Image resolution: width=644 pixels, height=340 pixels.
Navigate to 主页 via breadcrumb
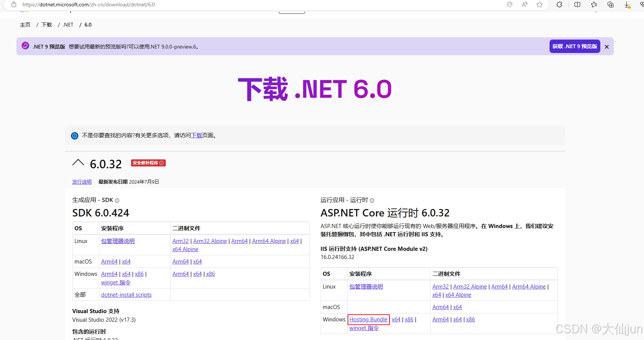pos(25,25)
